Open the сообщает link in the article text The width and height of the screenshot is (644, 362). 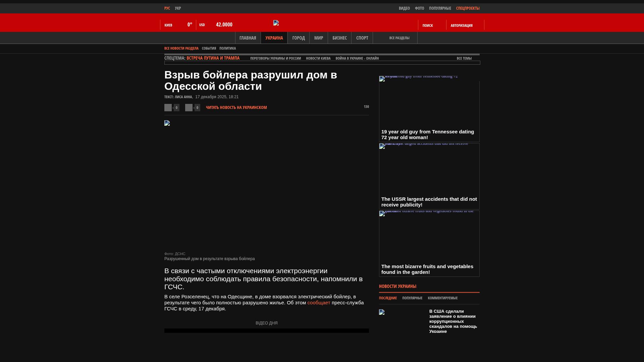click(x=319, y=303)
